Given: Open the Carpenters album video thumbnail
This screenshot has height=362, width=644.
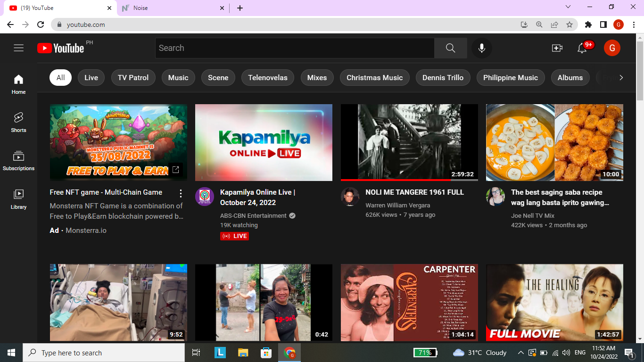Looking at the screenshot, I should coord(409,303).
